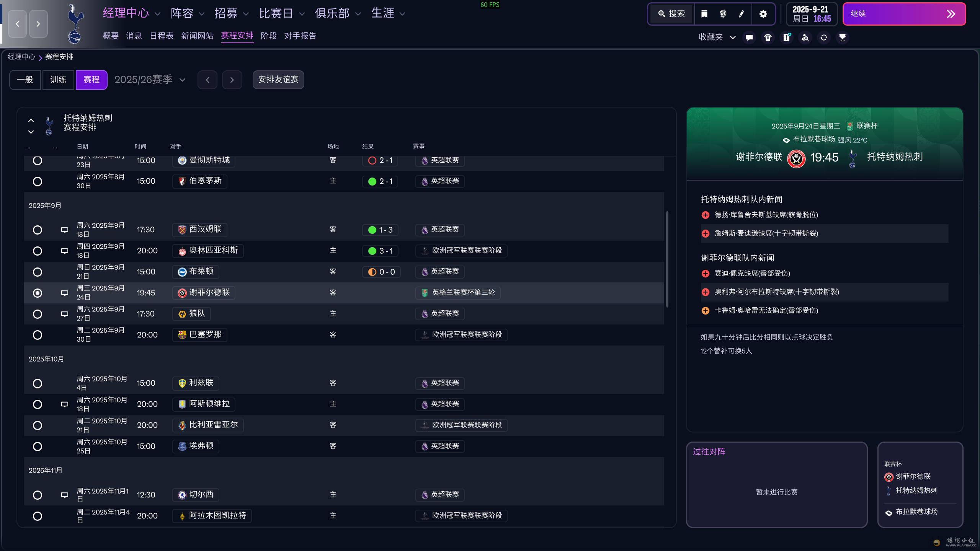Open the 经理中心 menu

pos(131,13)
